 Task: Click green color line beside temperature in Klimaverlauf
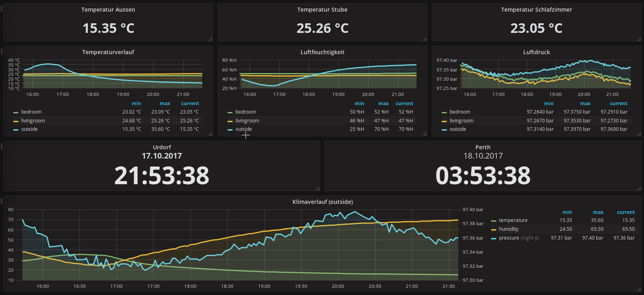point(494,221)
